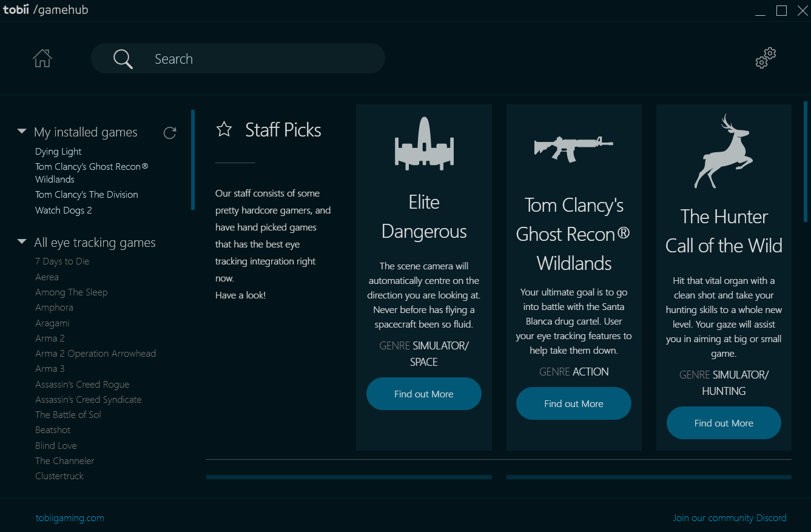Click the Staff Picks star icon
The height and width of the screenshot is (532, 811).
[224, 129]
